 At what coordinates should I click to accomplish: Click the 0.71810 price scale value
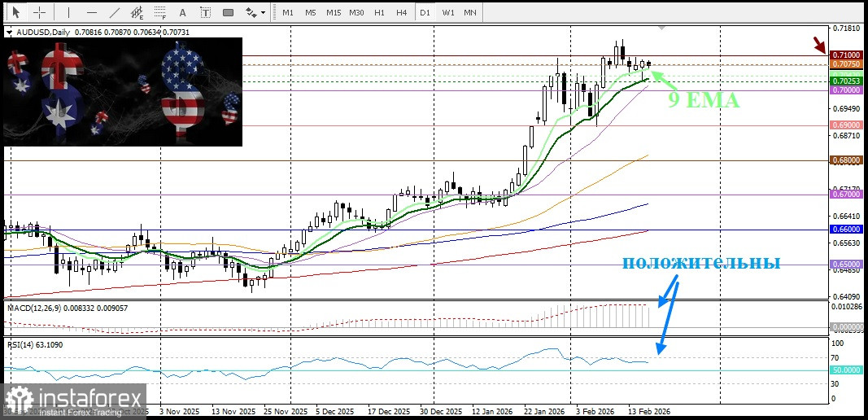click(x=846, y=27)
